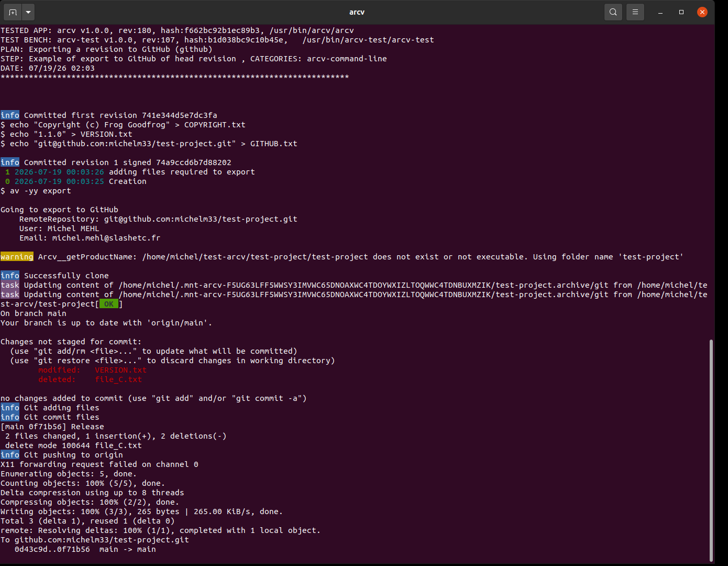The width and height of the screenshot is (728, 566).
Task: Click 'Counting objects: 100%' line
Action: coord(83,483)
